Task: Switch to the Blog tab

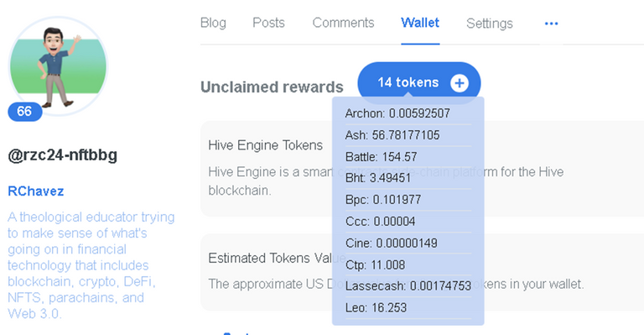Action: click(213, 23)
